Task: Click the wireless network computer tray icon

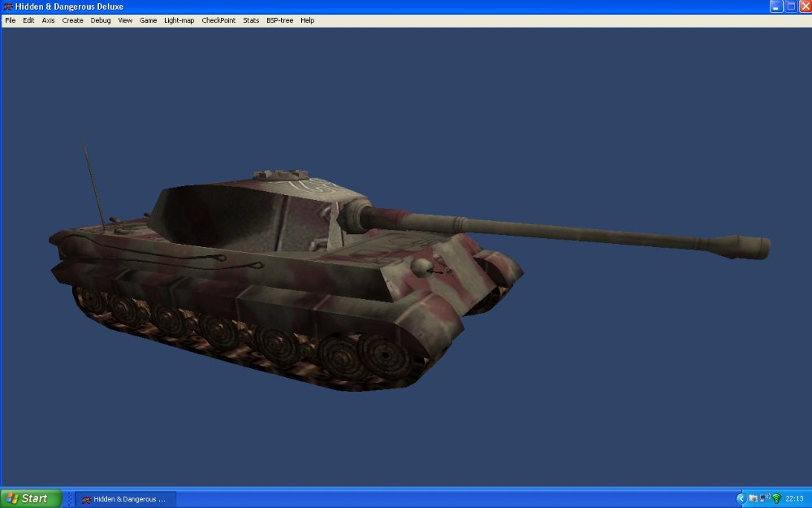Action: (x=764, y=499)
